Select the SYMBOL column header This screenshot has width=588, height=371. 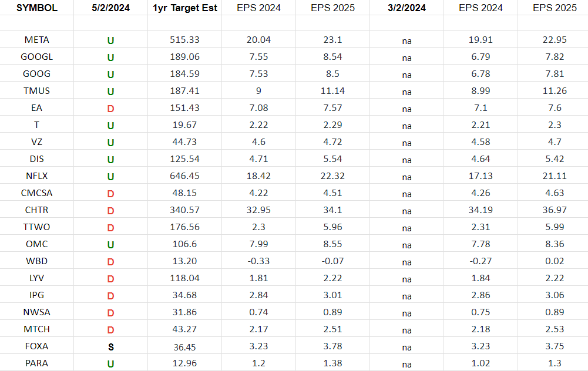[x=37, y=8]
